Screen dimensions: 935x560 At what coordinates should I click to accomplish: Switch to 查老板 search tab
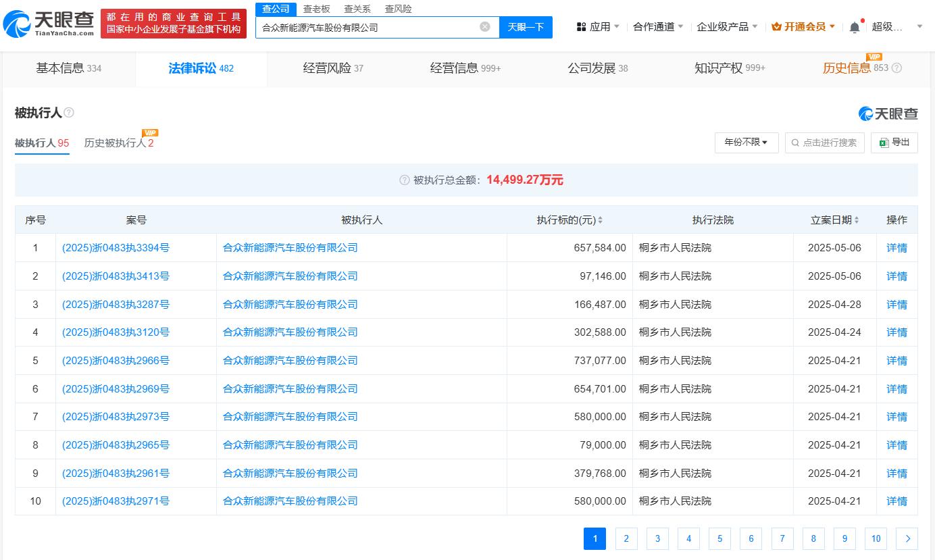(x=316, y=9)
